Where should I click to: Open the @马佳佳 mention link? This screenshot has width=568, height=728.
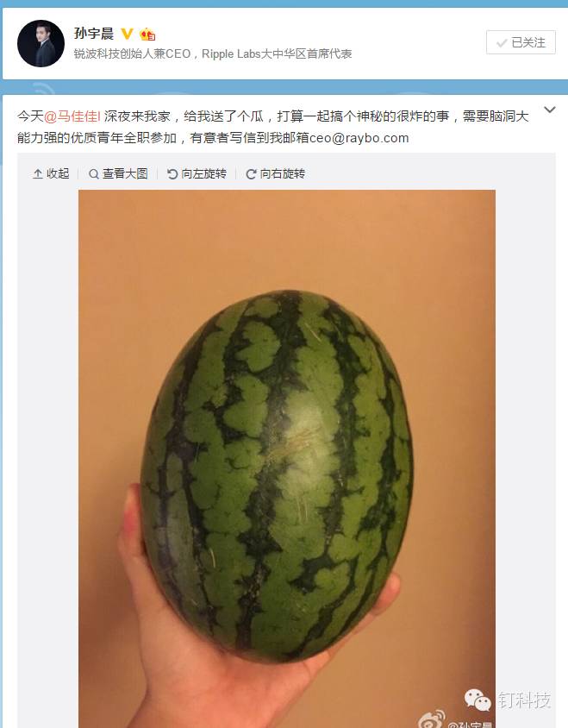coord(72,116)
